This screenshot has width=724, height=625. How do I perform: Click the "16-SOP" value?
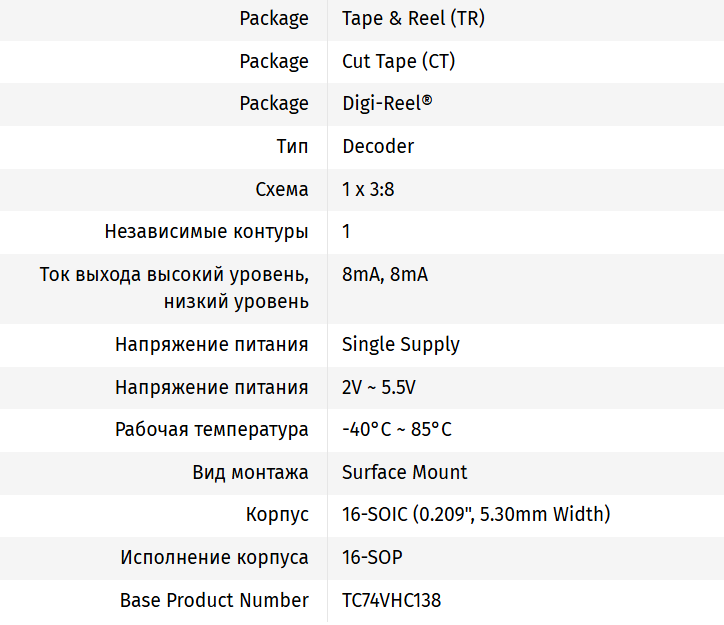click(x=372, y=557)
